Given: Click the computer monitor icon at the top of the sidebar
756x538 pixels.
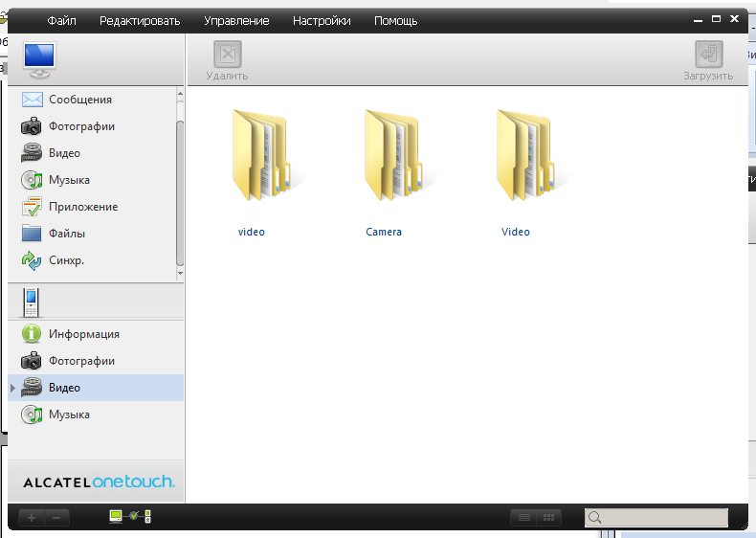Looking at the screenshot, I should 40,59.
